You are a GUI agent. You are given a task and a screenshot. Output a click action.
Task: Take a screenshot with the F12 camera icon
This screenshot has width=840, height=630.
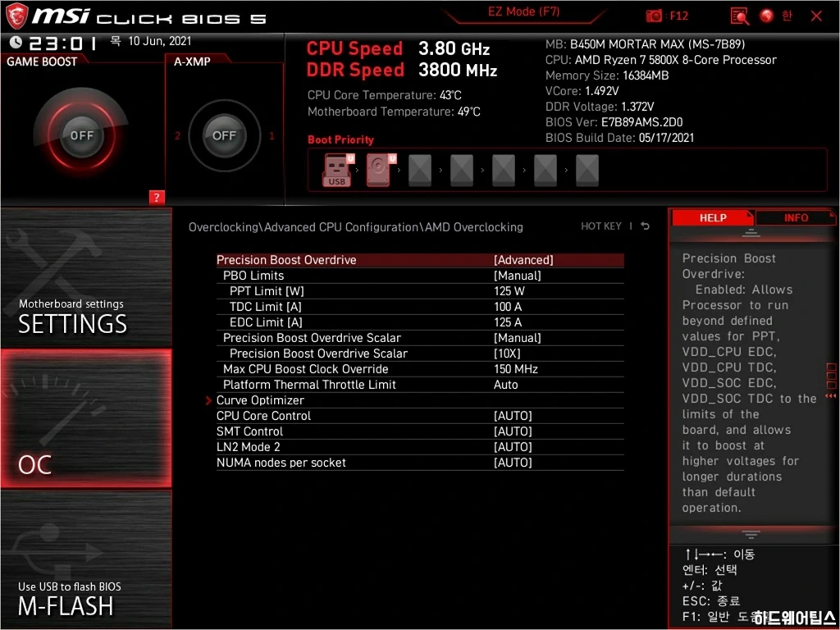[x=654, y=16]
